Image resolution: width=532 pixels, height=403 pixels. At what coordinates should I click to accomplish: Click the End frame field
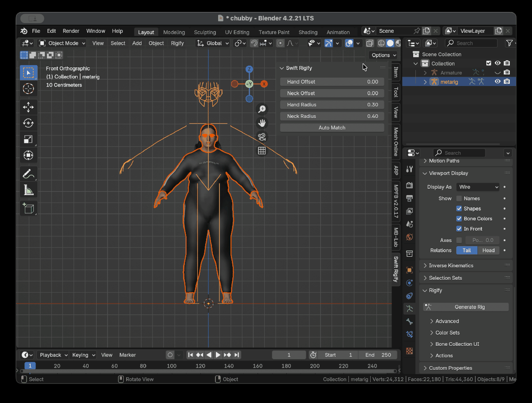pyautogui.click(x=378, y=355)
